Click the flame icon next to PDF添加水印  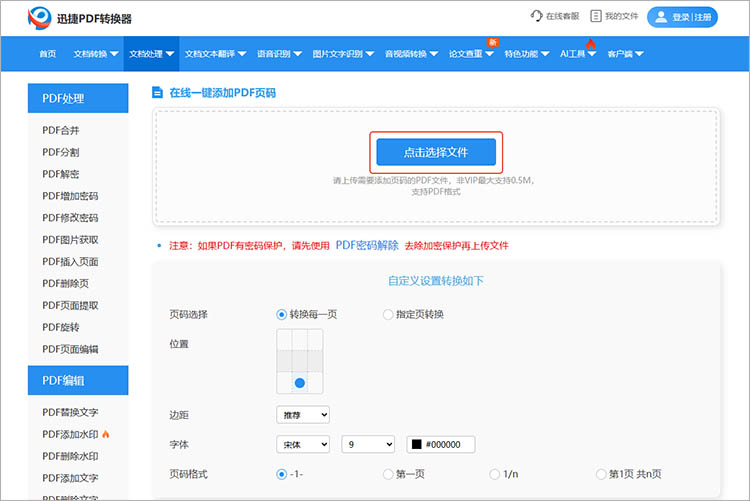pos(106,434)
